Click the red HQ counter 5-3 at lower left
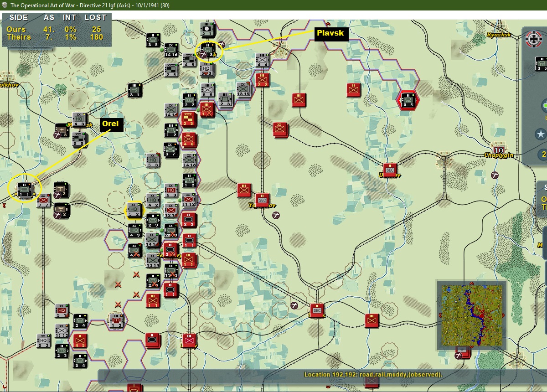 62,310
